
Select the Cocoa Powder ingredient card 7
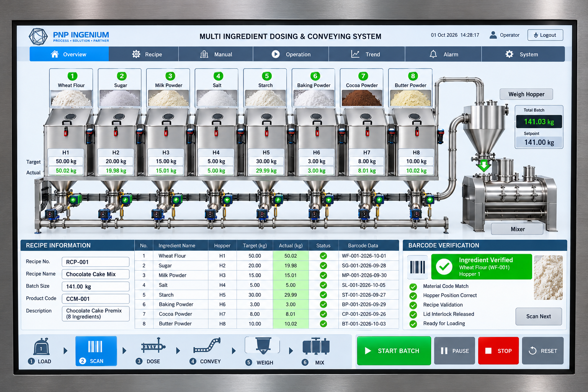point(362,88)
